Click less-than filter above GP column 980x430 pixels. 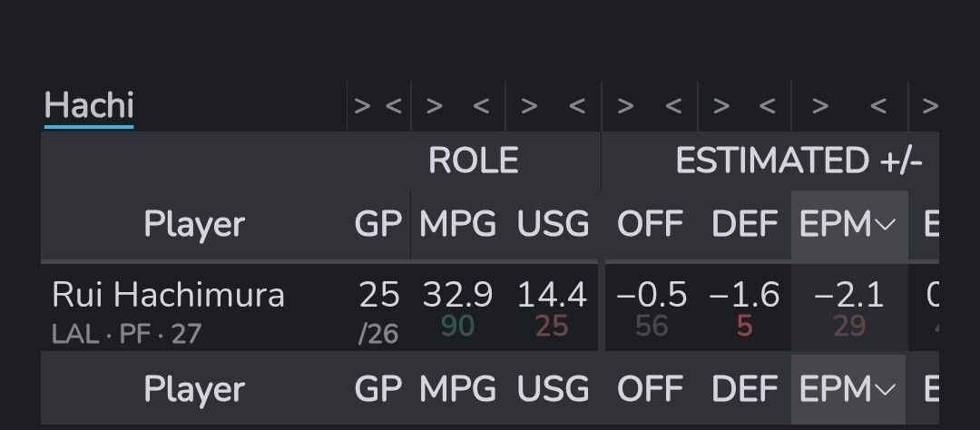tap(394, 107)
